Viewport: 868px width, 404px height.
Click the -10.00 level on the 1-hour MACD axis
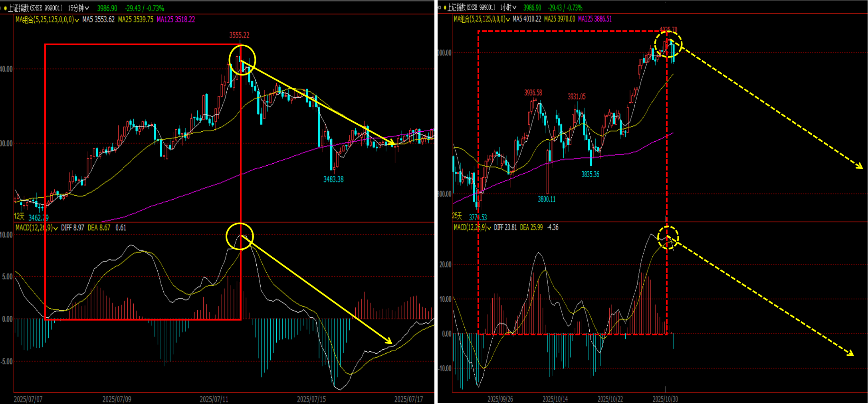click(445, 368)
